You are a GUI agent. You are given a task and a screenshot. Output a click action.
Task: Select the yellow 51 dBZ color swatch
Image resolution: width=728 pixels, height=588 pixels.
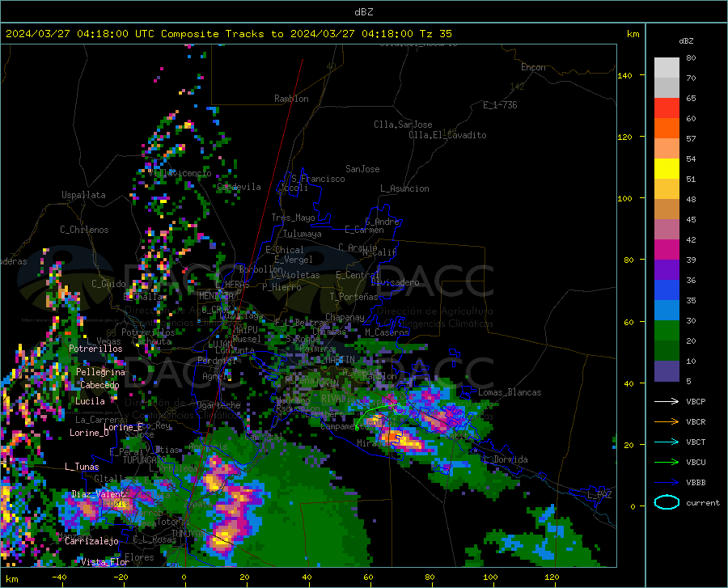[x=667, y=169]
